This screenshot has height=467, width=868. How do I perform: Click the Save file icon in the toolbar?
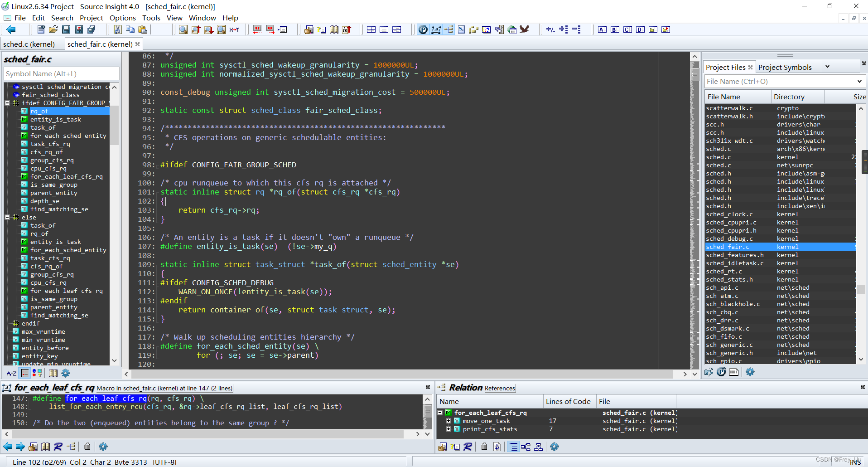[x=66, y=29]
